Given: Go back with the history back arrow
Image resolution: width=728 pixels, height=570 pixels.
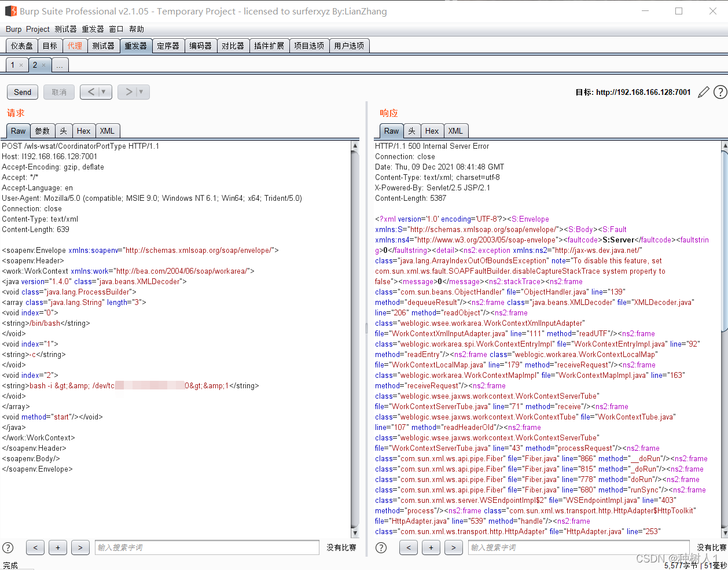Looking at the screenshot, I should (x=91, y=92).
